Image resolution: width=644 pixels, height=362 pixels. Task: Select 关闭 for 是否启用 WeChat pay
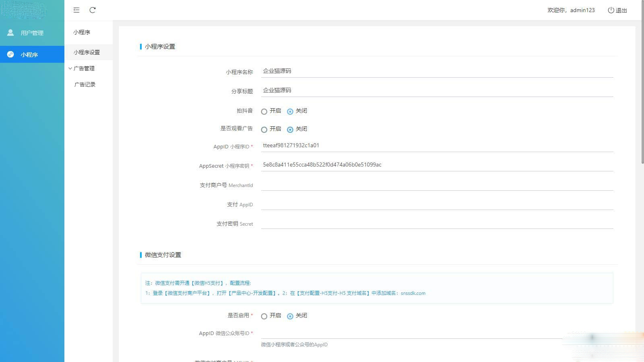tap(290, 316)
